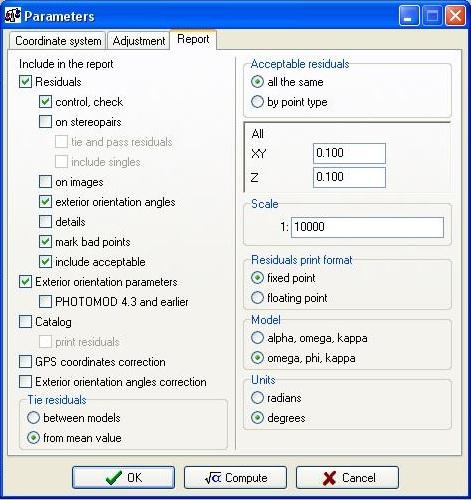Viewport: 471px width, 500px height.
Task: Select from mean value radio button
Action: coord(33,438)
